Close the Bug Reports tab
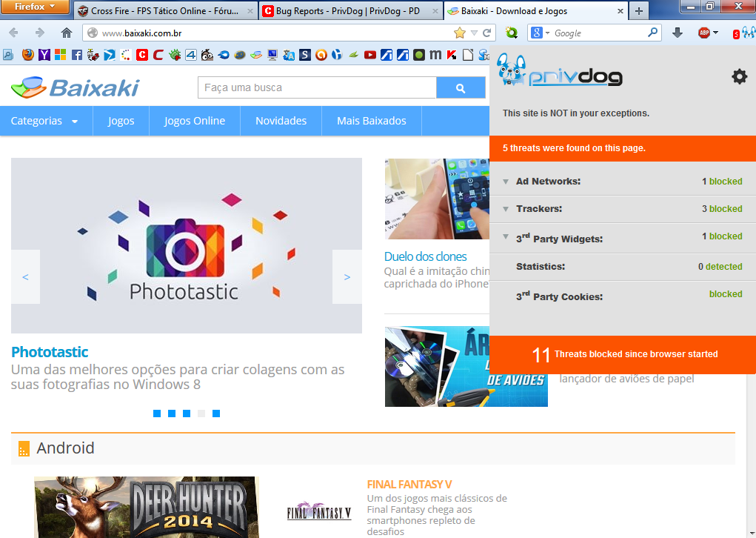The image size is (756, 538). point(435,10)
